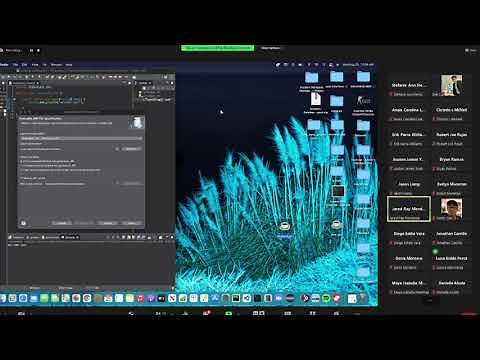Image resolution: width=480 pixels, height=360 pixels.
Task: Pause the Zoom recording
Action: [32, 50]
